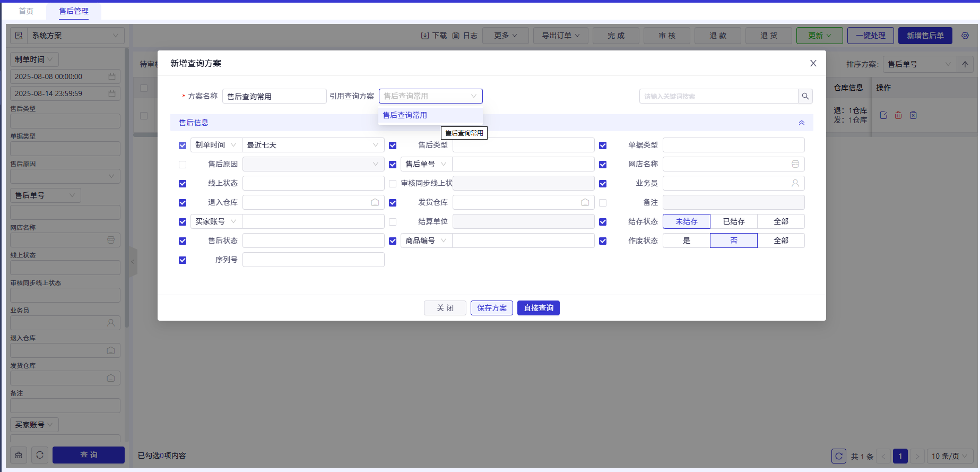The height and width of the screenshot is (472, 980).
Task: Click the keyword search input in dialog
Action: (x=719, y=96)
